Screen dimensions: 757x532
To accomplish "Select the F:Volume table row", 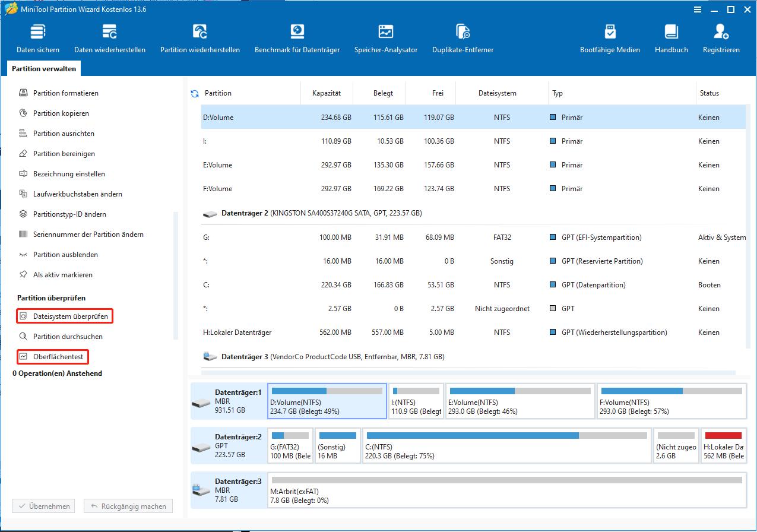I will click(x=473, y=189).
